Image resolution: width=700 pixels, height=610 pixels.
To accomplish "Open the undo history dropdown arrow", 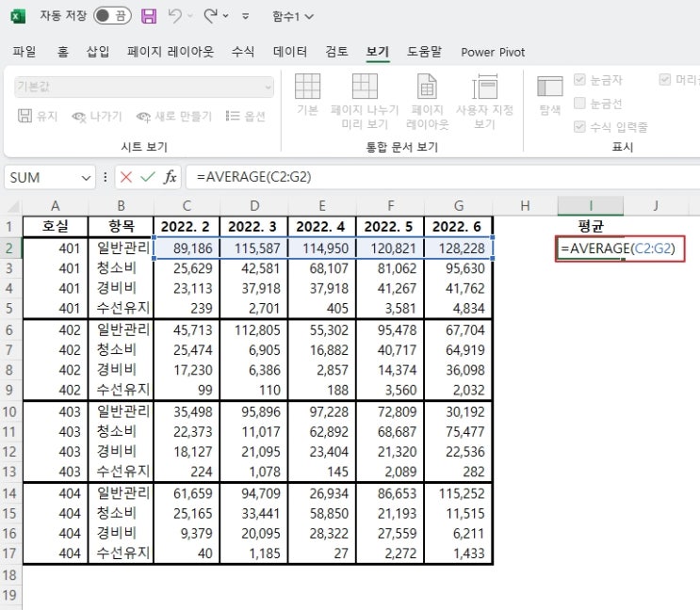I will click(190, 17).
